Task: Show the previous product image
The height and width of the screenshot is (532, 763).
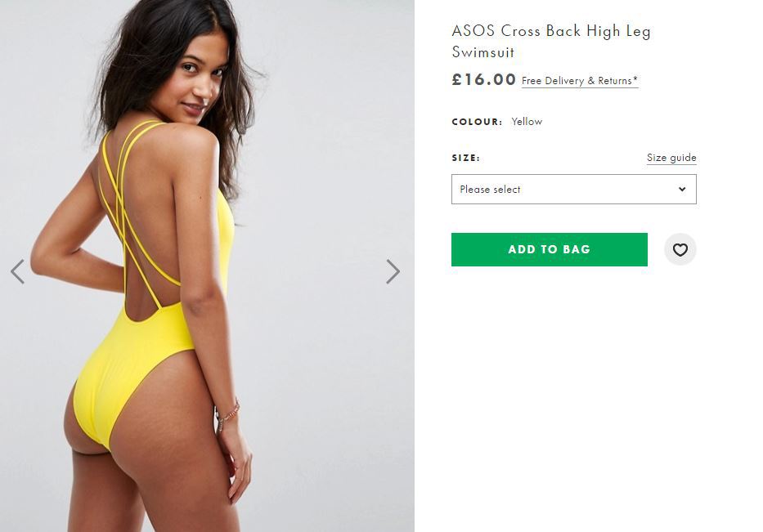Action: tap(17, 271)
